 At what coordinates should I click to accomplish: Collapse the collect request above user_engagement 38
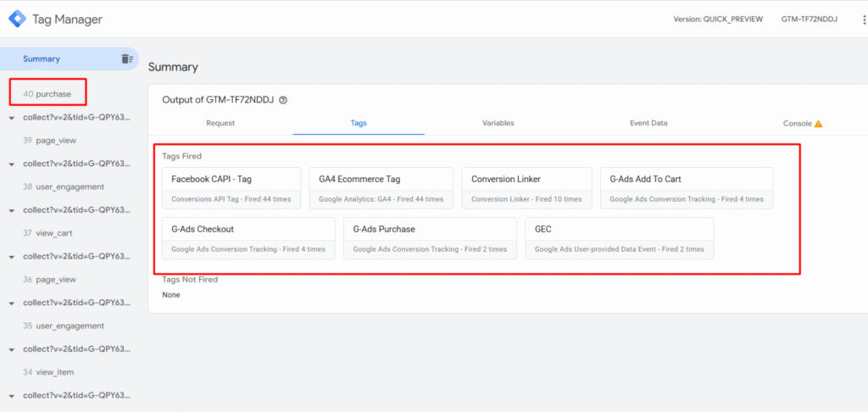pyautogui.click(x=11, y=164)
